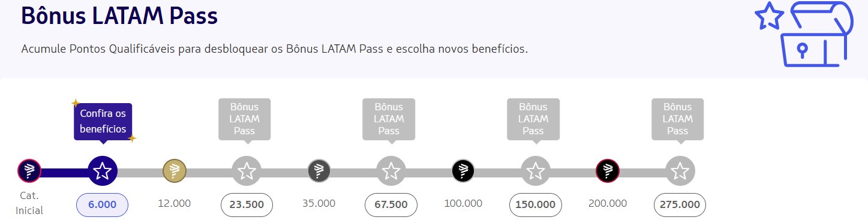This screenshot has width=868, height=220.
Task: Click the filled purple progress bar segment
Action: [65, 172]
